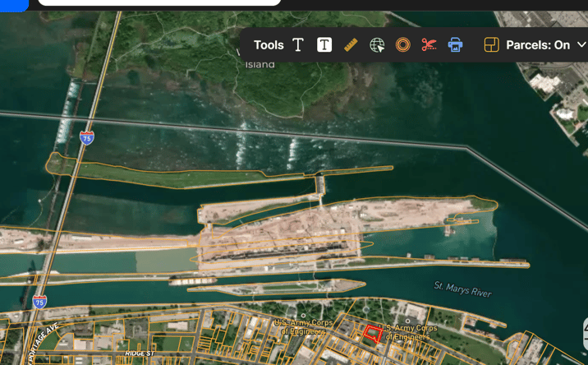Click the Island map label
The height and width of the screenshot is (365, 588).
click(260, 65)
